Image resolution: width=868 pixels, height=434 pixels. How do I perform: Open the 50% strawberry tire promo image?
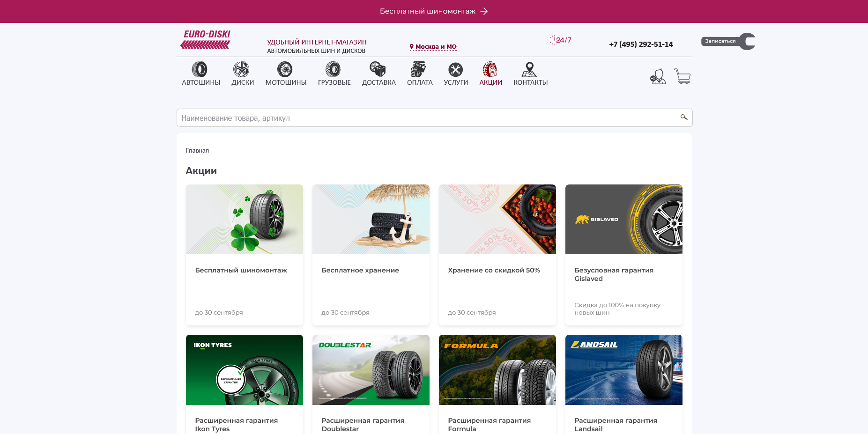(497, 219)
